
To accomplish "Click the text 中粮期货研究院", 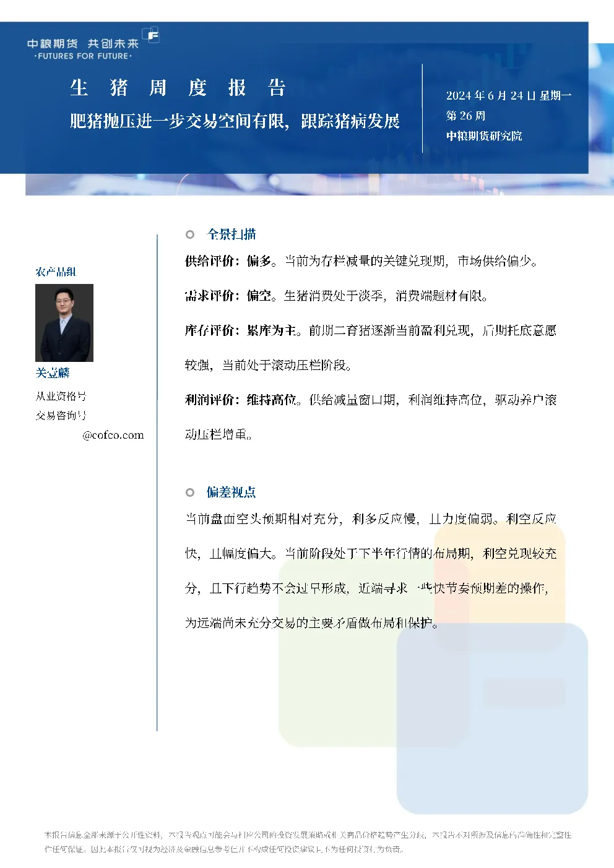I will click(484, 136).
